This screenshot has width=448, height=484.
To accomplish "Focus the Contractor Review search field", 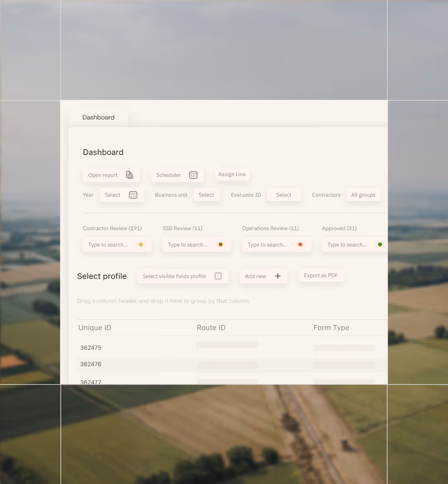I will click(117, 244).
